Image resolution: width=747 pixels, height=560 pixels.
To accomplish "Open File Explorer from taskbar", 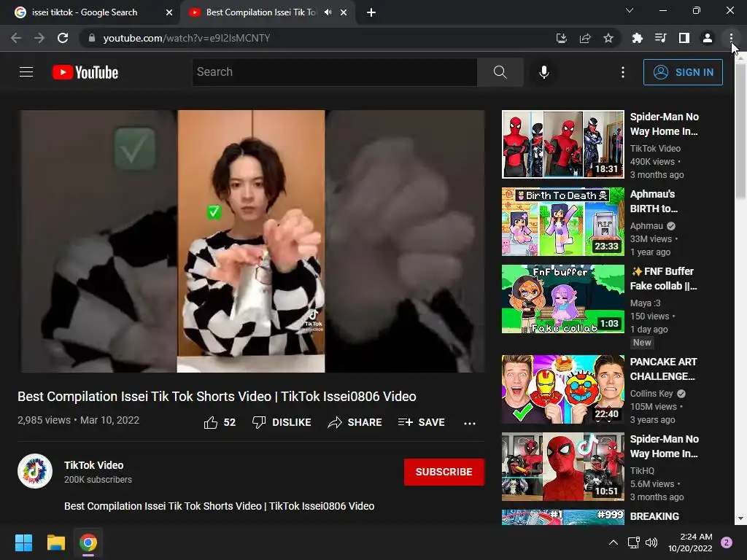I will [55, 542].
